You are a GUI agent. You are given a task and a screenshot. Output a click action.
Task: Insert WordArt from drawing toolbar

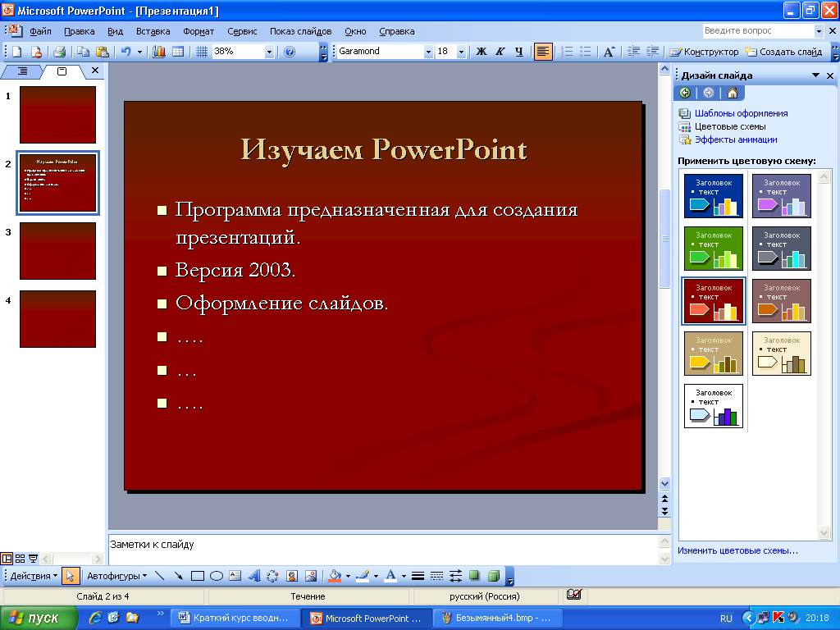[254, 576]
